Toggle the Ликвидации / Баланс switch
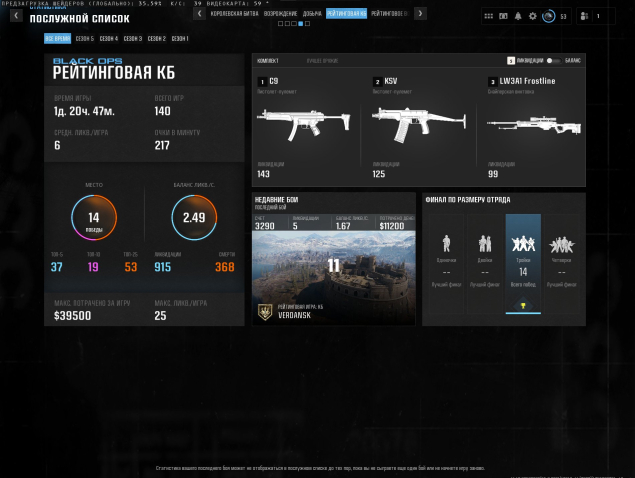Viewport: 635px width, 478px height. [554, 60]
